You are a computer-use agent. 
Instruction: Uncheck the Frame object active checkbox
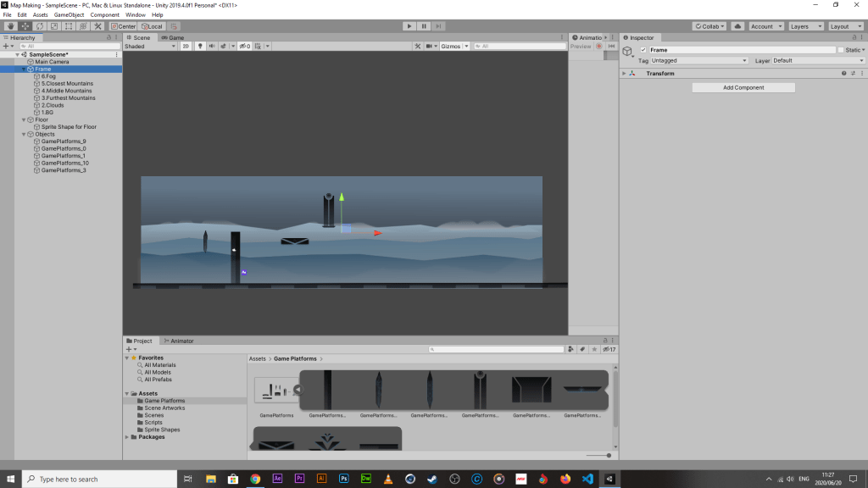click(643, 50)
